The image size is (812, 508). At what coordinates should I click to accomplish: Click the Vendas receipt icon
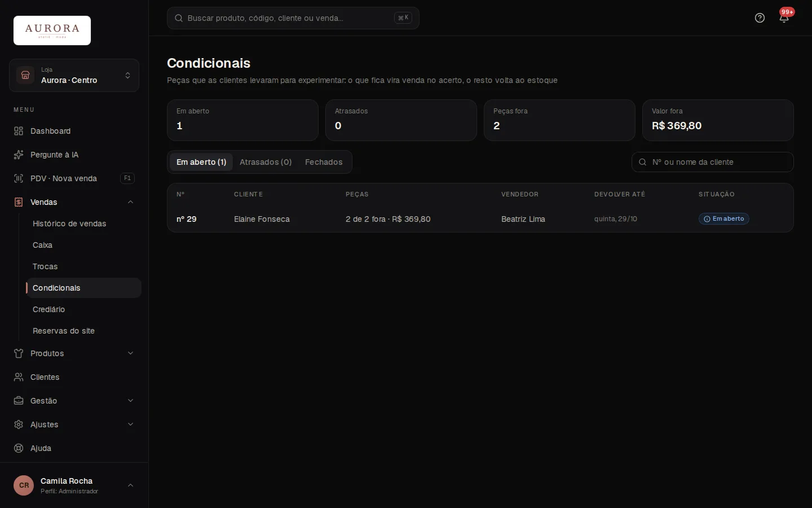click(x=19, y=202)
